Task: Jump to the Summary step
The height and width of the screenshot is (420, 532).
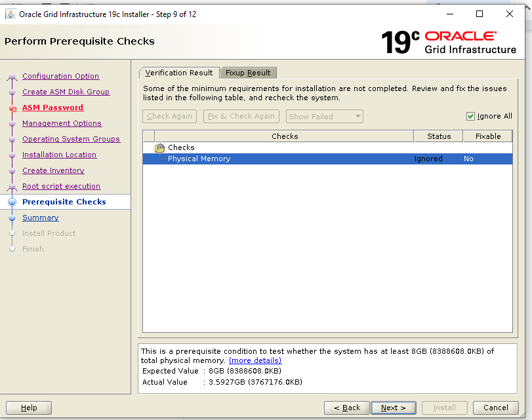Action: [41, 218]
